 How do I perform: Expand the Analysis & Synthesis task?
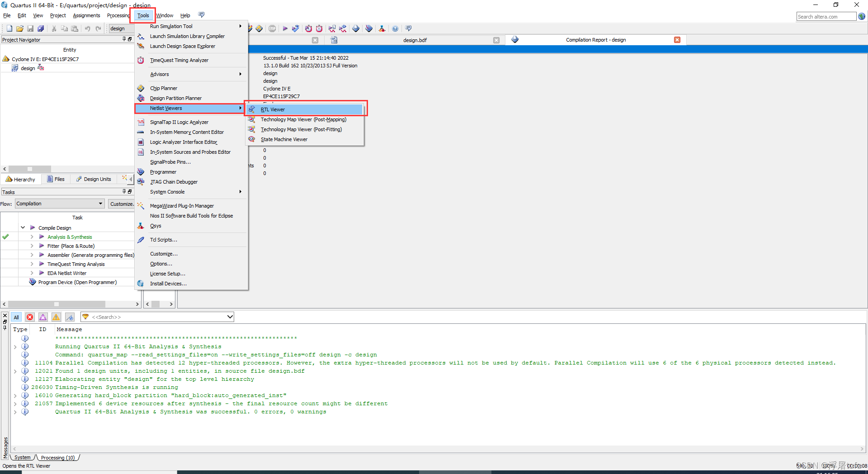[x=32, y=237]
